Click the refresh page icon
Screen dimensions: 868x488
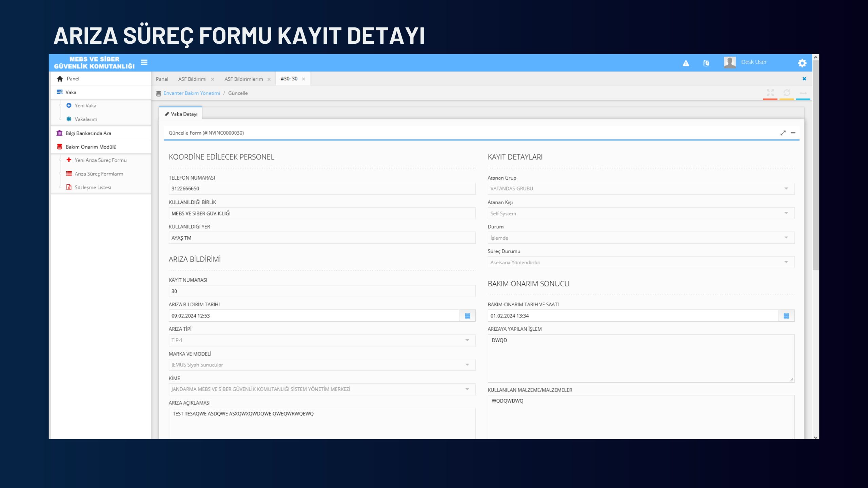(787, 93)
